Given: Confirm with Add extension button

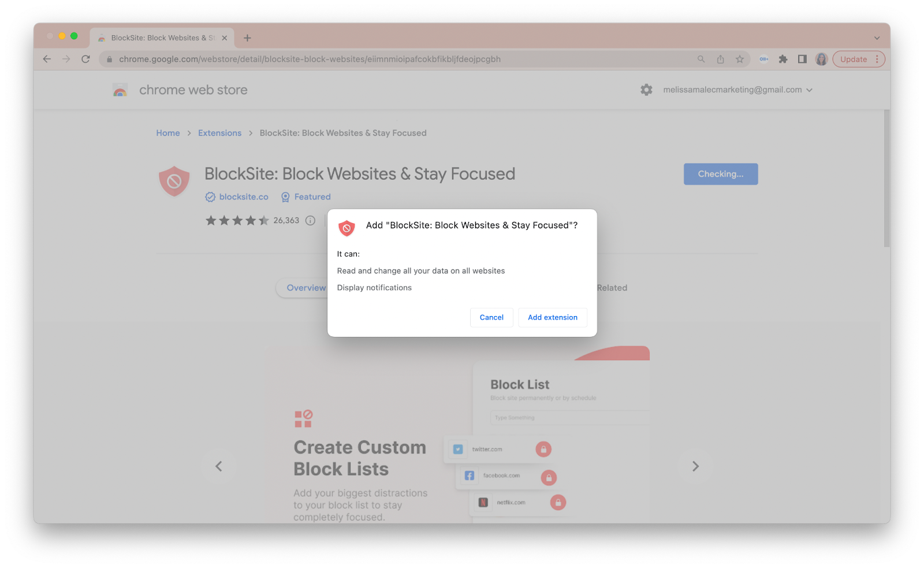Looking at the screenshot, I should pyautogui.click(x=553, y=317).
